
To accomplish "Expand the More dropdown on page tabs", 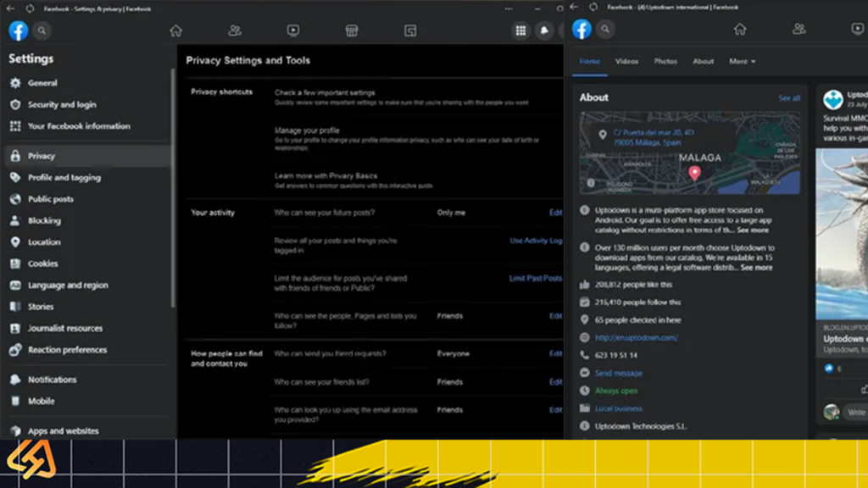I will 742,62.
